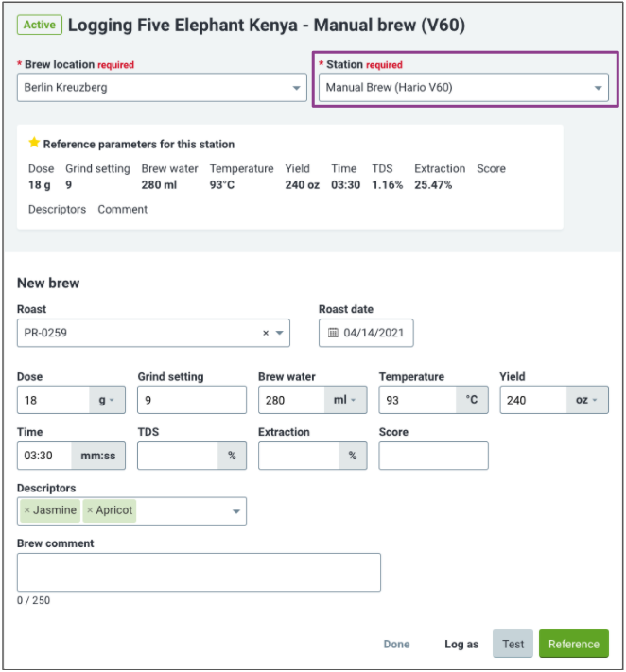Change the Brew water unit ml
This screenshot has width=626, height=672.
pos(345,400)
